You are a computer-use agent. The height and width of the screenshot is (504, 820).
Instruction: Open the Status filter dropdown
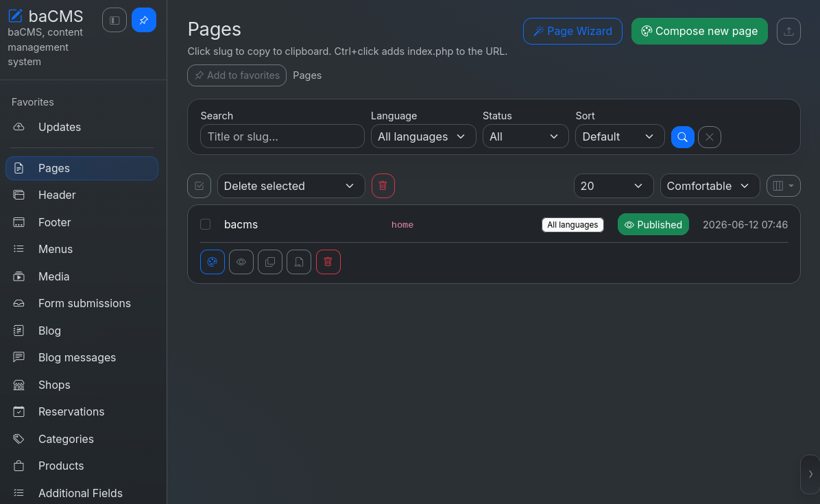[x=525, y=136]
